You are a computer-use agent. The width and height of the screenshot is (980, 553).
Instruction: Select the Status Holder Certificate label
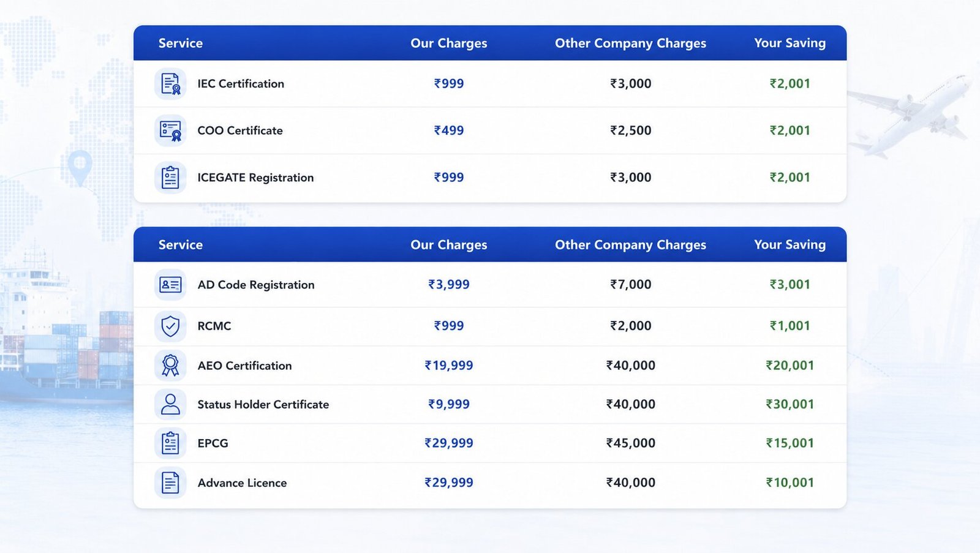tap(263, 404)
